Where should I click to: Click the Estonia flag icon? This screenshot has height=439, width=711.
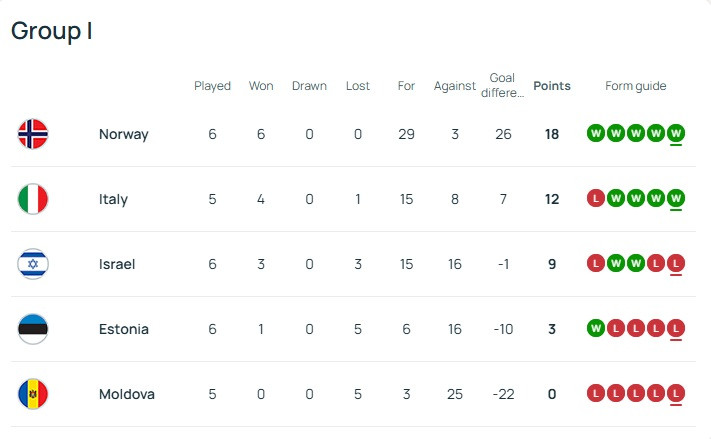pyautogui.click(x=33, y=329)
